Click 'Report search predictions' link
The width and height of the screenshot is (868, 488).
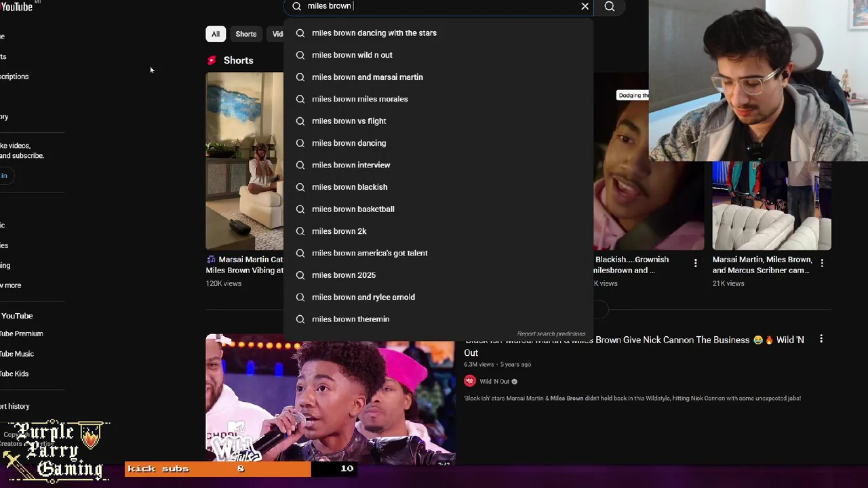pos(551,334)
